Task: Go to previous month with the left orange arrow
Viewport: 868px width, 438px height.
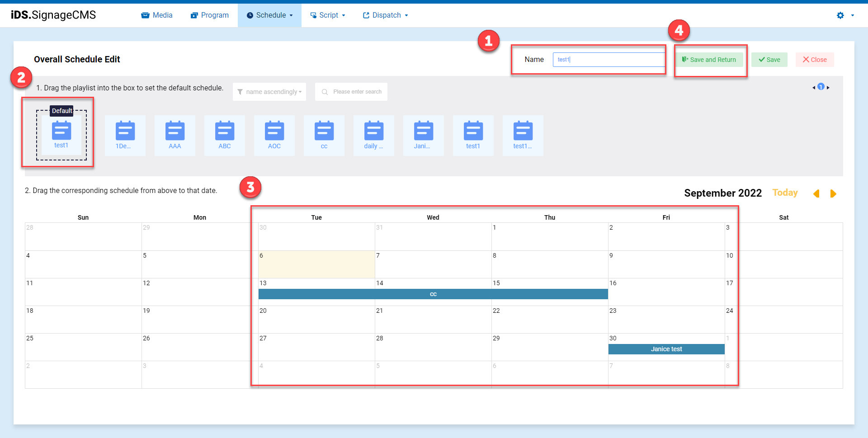Action: (x=816, y=193)
